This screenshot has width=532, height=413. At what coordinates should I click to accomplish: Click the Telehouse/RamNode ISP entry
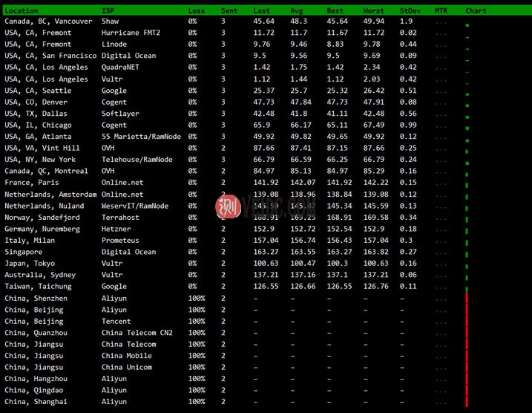[x=137, y=160]
